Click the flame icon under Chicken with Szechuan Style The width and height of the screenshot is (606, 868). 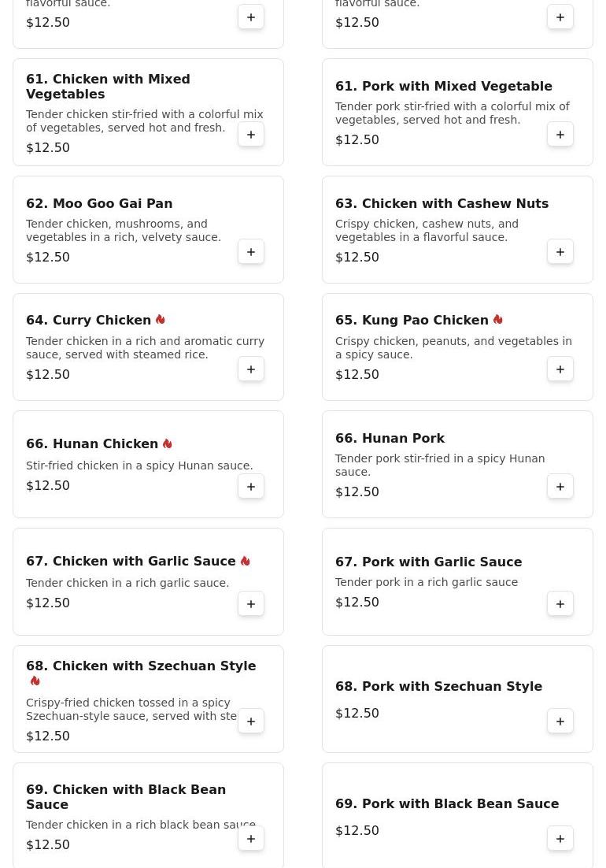tap(35, 681)
